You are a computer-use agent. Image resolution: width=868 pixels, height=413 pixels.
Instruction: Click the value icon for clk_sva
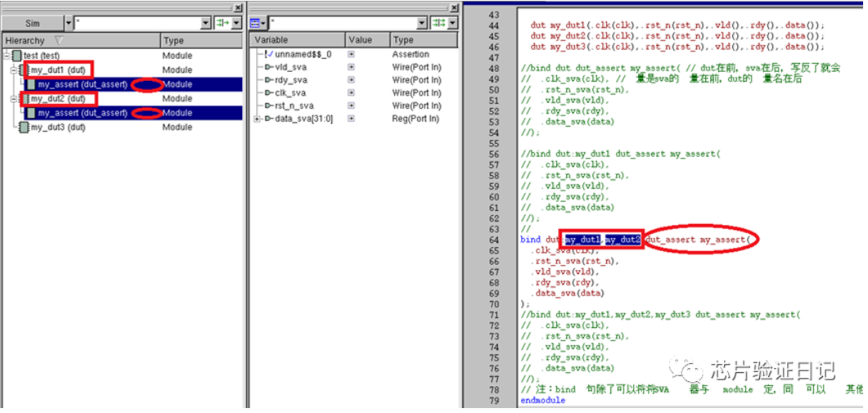(351, 93)
